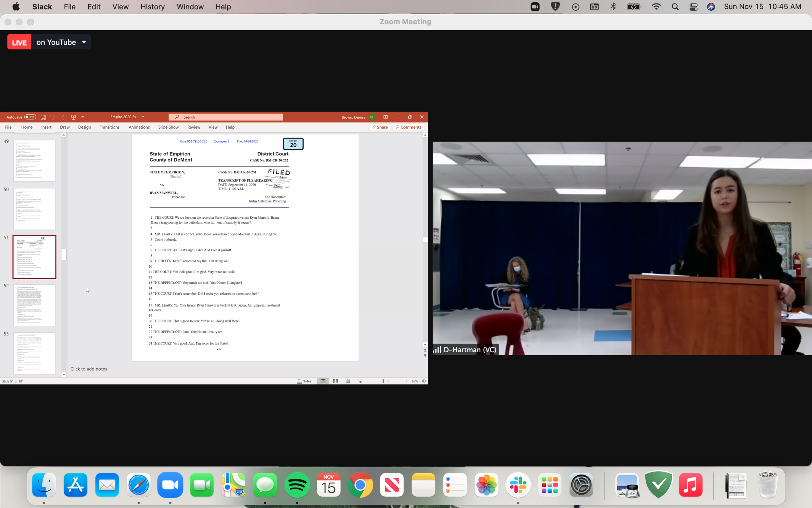Switch to Slide Sorter view

pyautogui.click(x=335, y=381)
